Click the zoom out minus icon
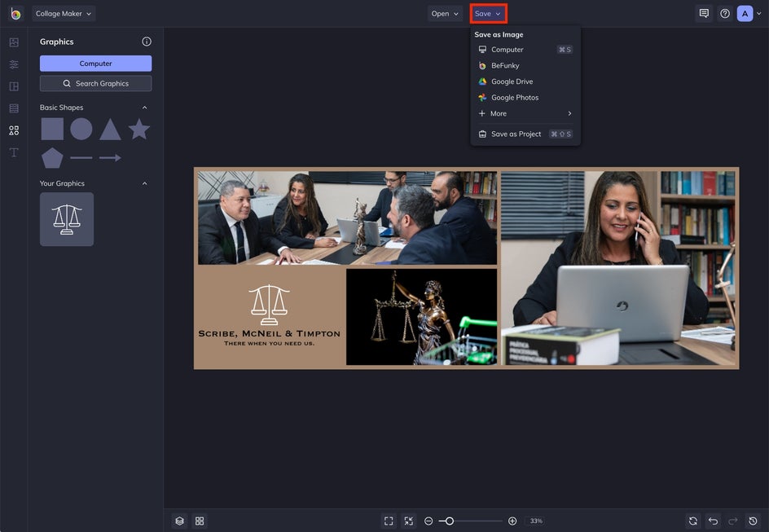The width and height of the screenshot is (769, 532). tap(428, 521)
